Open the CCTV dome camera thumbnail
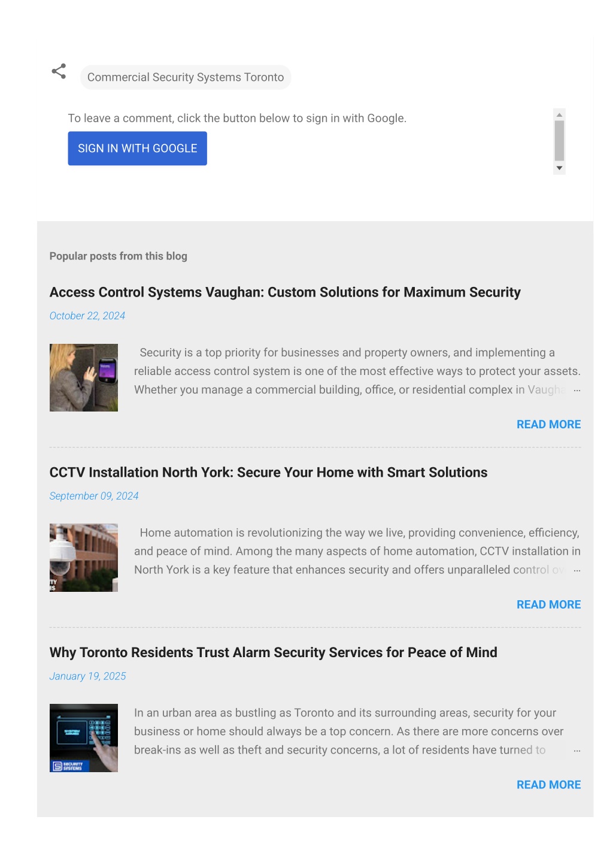613x868 pixels. [x=84, y=558]
